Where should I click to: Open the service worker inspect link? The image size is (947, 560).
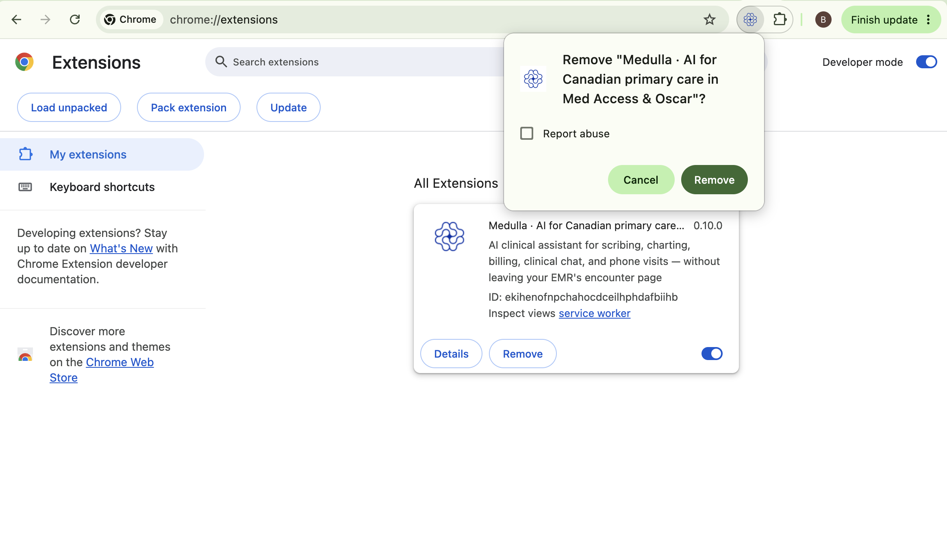(595, 313)
